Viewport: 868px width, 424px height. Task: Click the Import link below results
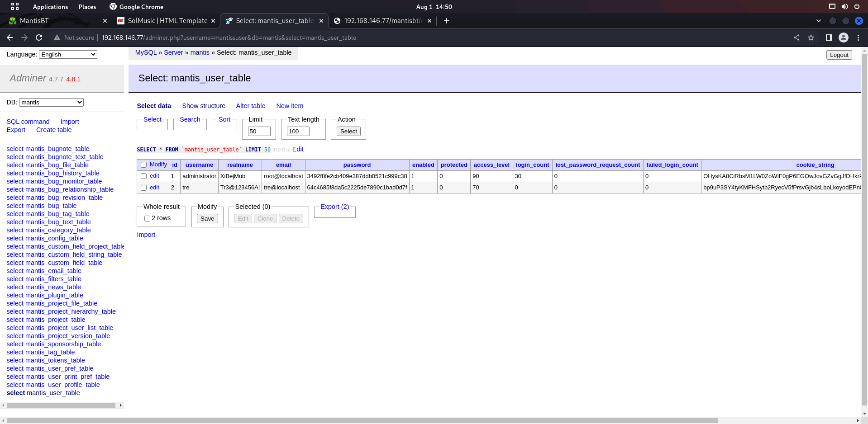point(146,235)
